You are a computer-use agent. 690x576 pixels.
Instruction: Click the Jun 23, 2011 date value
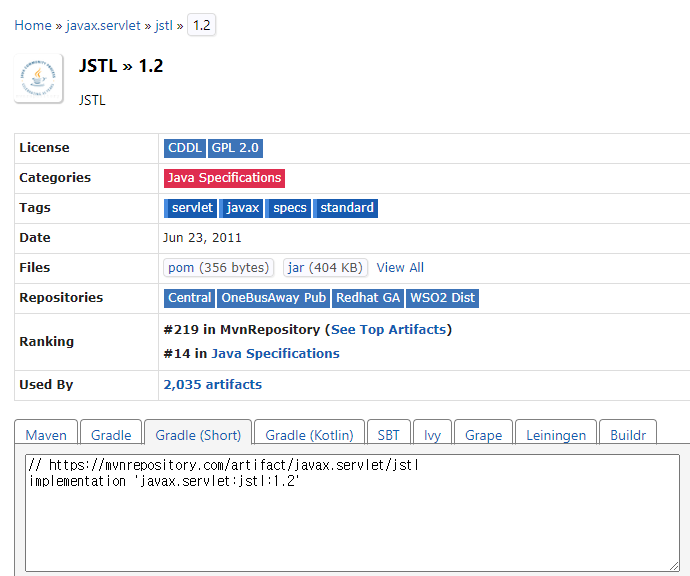click(202, 238)
